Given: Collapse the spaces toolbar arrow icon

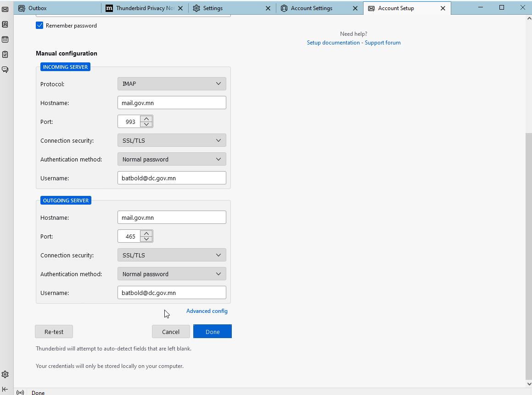Looking at the screenshot, I should coord(5,389).
